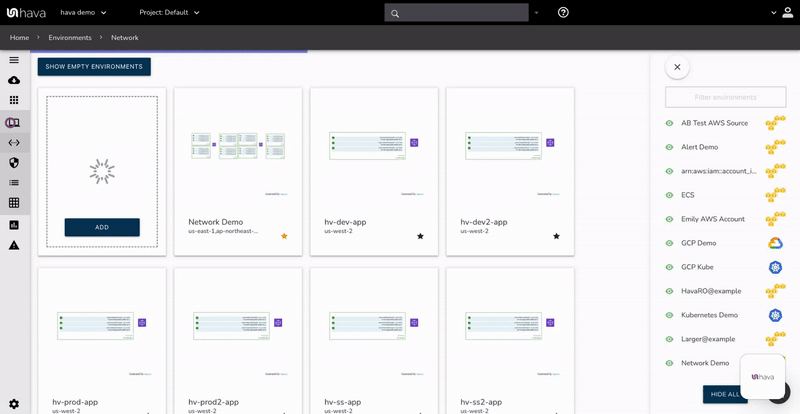800x414 pixels.
Task: Go to Home in breadcrumb
Action: pos(19,37)
